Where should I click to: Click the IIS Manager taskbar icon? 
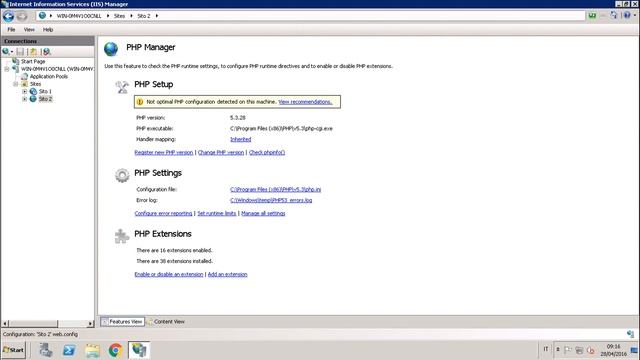pyautogui.click(x=139, y=350)
